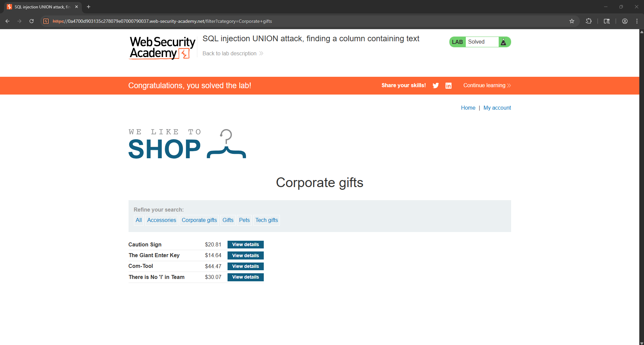Screen dimensions: 644x345
Task: Show All product categories
Action: (139, 220)
